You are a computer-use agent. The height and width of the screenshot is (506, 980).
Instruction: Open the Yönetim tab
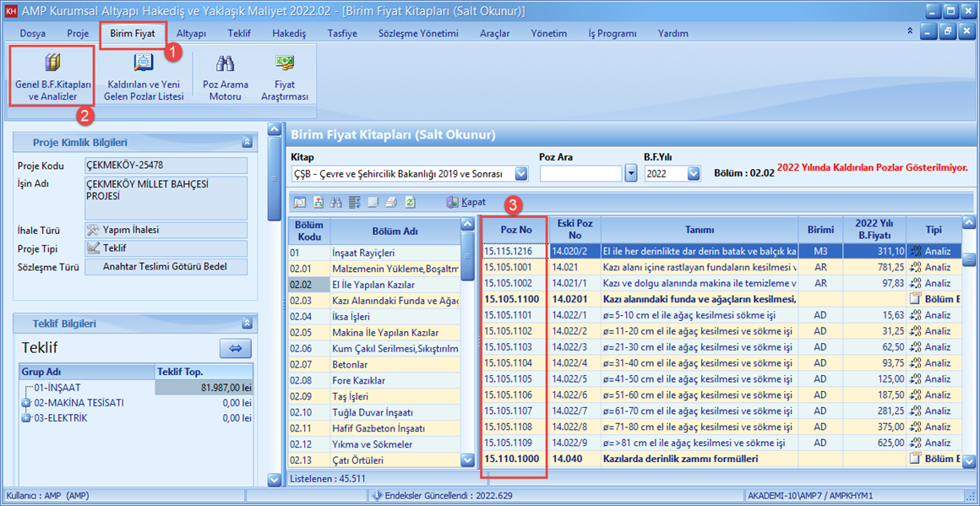click(549, 33)
